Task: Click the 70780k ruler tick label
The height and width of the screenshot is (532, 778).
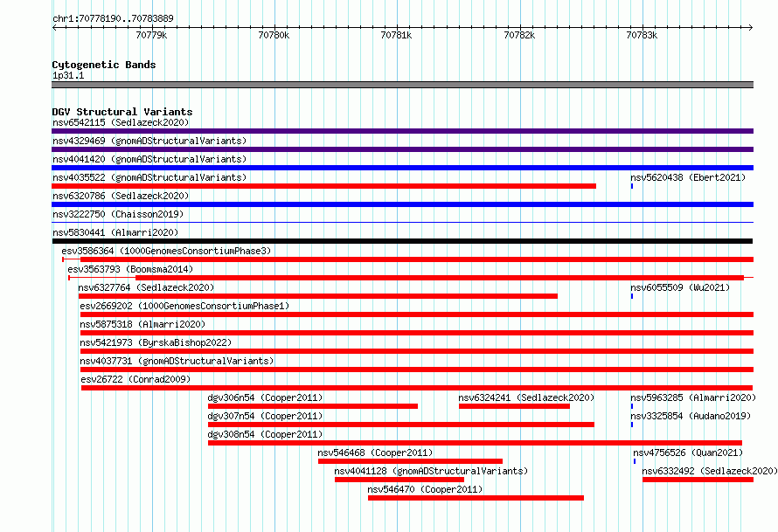Action: pyautogui.click(x=274, y=35)
